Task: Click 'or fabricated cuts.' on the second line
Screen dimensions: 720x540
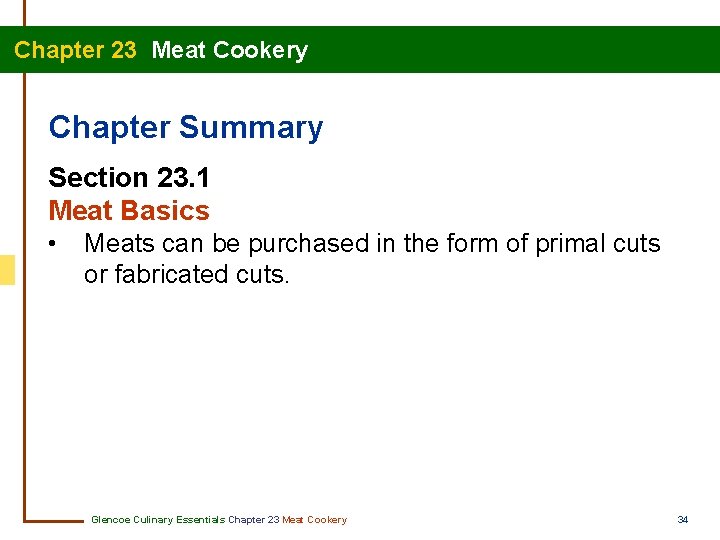Action: (x=187, y=275)
